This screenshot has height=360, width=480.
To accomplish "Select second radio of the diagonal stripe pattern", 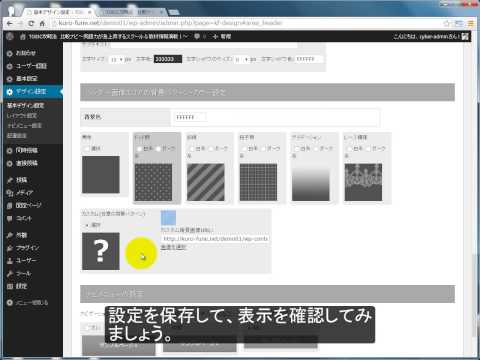I will tap(211, 149).
